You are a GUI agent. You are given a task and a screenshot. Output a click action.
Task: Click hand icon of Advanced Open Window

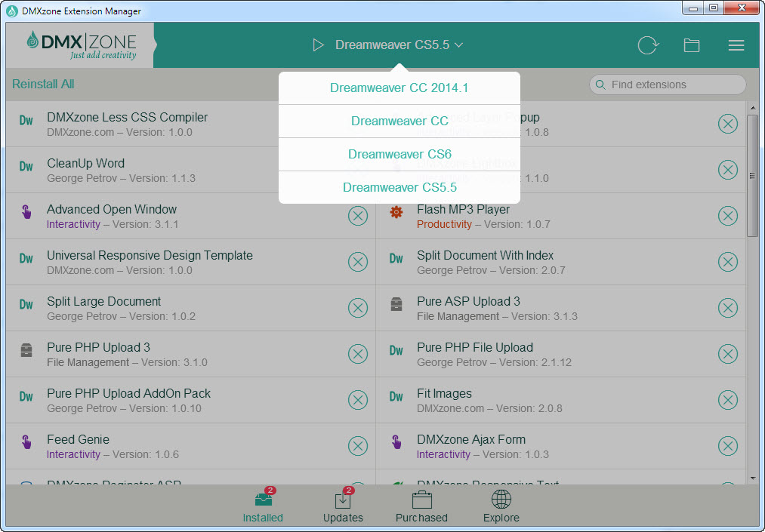click(26, 212)
